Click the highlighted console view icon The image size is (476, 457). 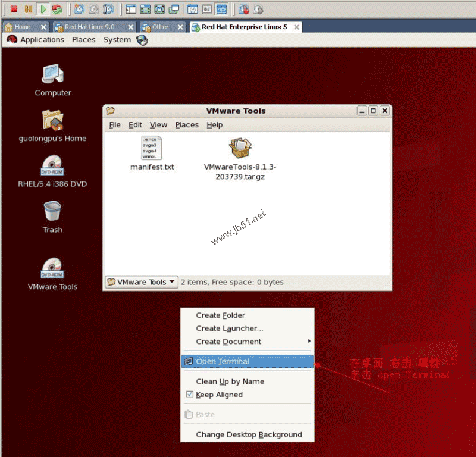tap(221, 10)
